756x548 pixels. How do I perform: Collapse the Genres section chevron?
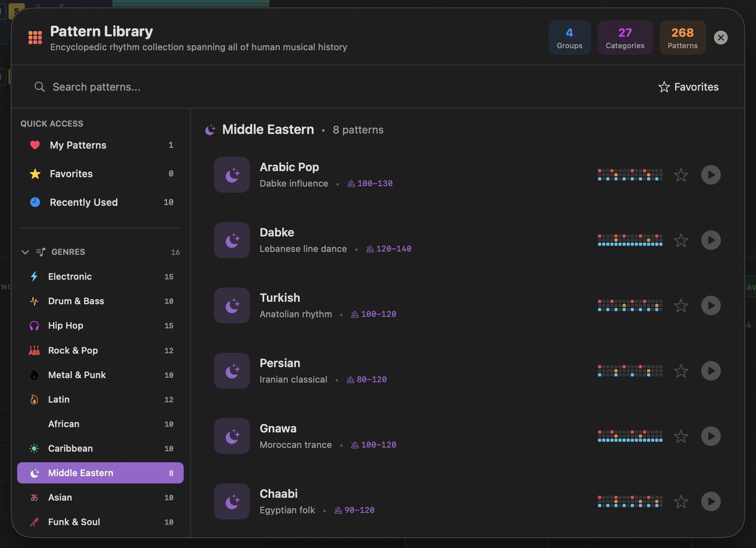click(25, 252)
